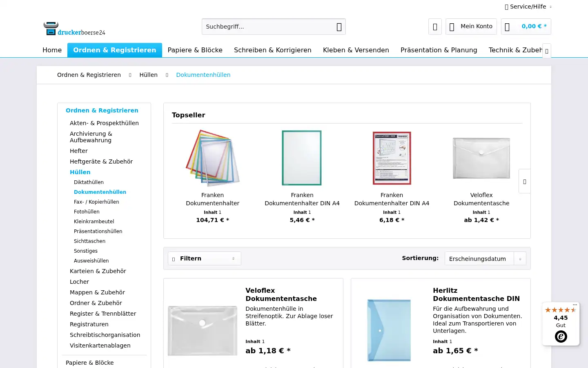Screen dimensions: 588x368
Task: Click red-framed Franken Dokumentenhalter image
Action: coord(392,158)
